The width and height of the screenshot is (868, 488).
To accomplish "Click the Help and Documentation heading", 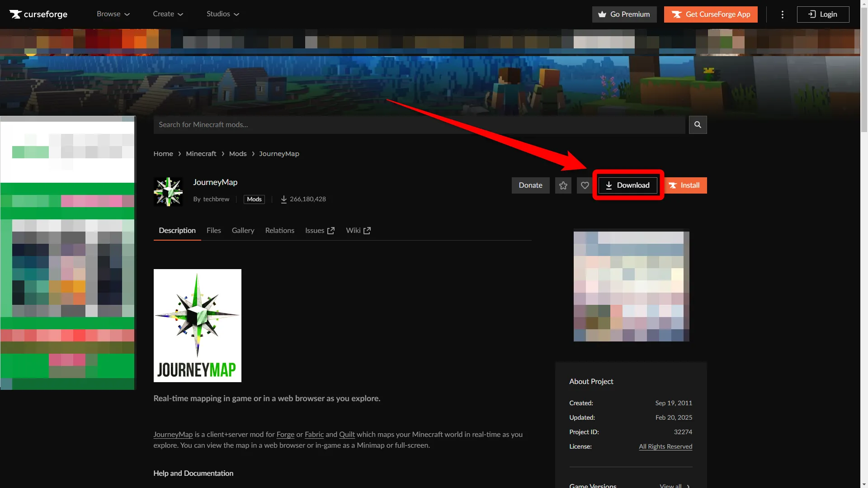I will point(193,474).
